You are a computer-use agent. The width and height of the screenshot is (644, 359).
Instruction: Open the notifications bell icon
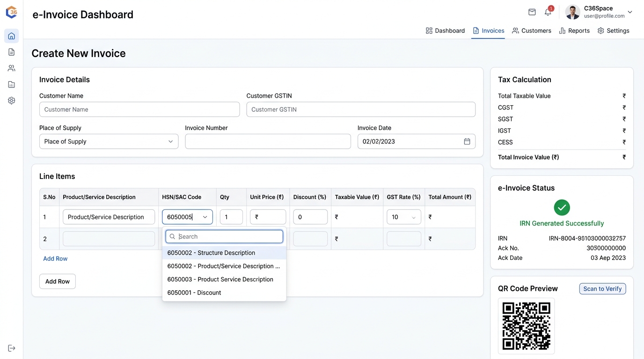coord(548,12)
